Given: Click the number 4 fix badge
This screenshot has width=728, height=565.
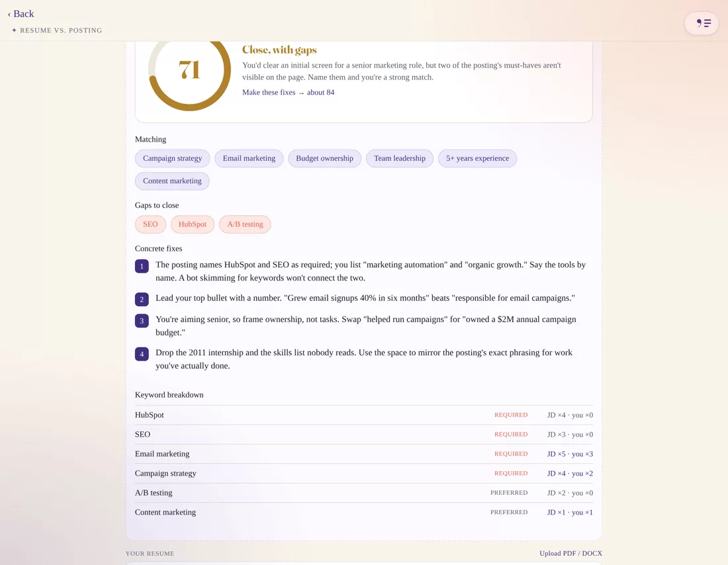Looking at the screenshot, I should [x=142, y=354].
